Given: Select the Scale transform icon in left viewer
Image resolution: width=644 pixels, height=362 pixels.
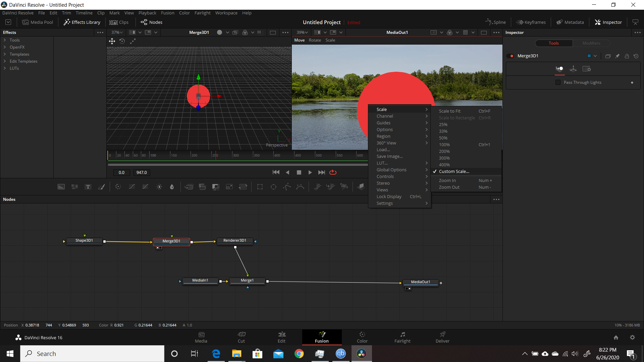Looking at the screenshot, I should 133,41.
